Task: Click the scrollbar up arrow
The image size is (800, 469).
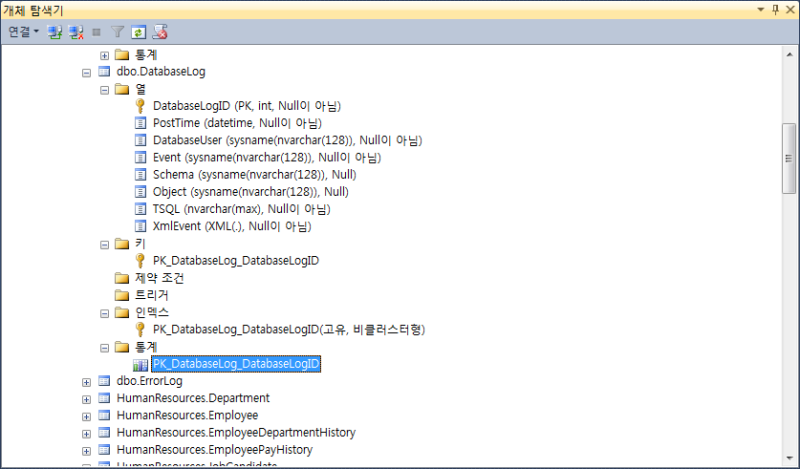Action: [789, 54]
